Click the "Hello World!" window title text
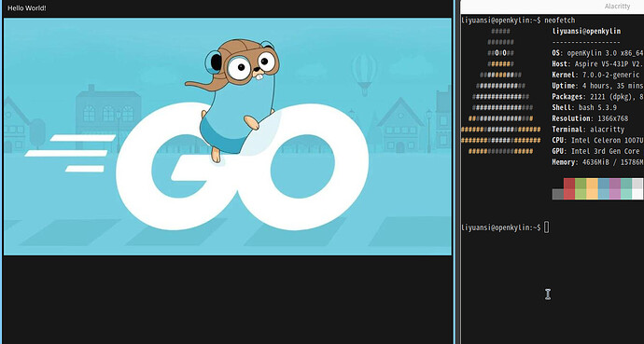 point(27,8)
